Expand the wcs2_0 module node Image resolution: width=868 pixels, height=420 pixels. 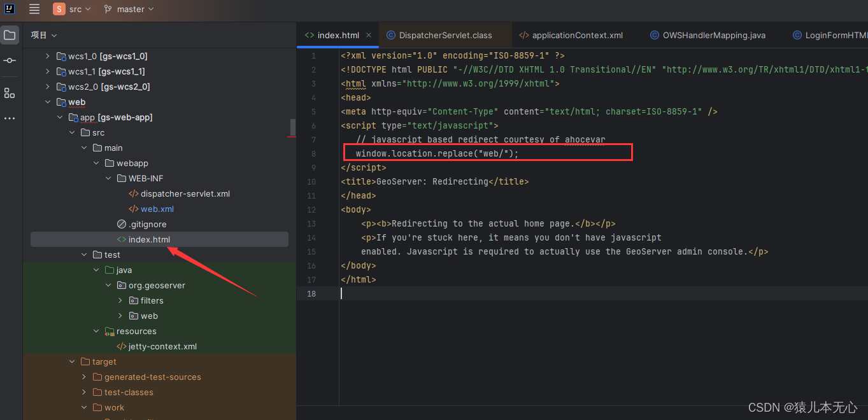[47, 87]
